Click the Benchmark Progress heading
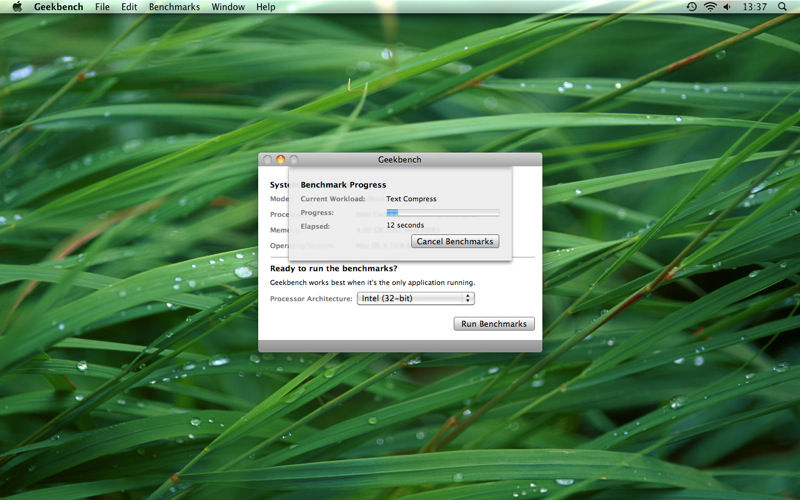Image resolution: width=800 pixels, height=500 pixels. (x=343, y=185)
